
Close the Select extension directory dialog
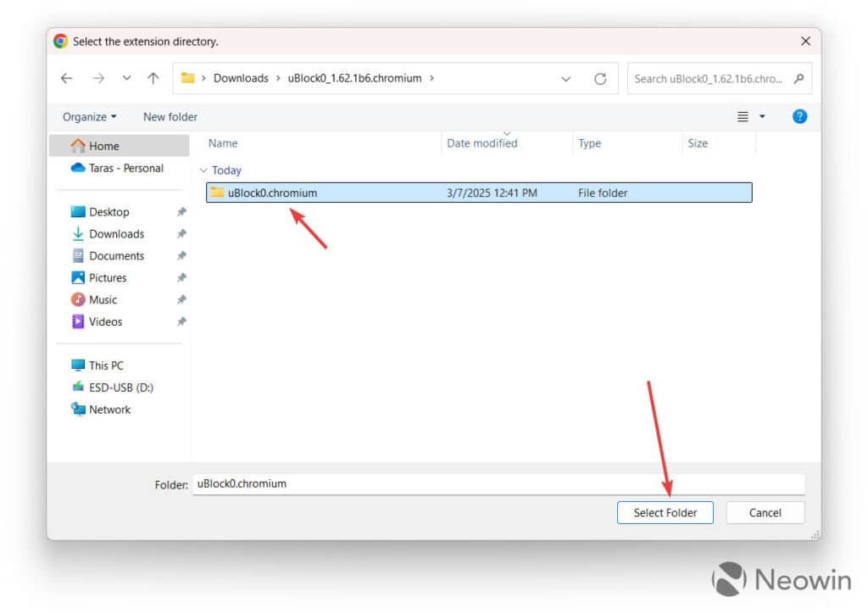(805, 41)
